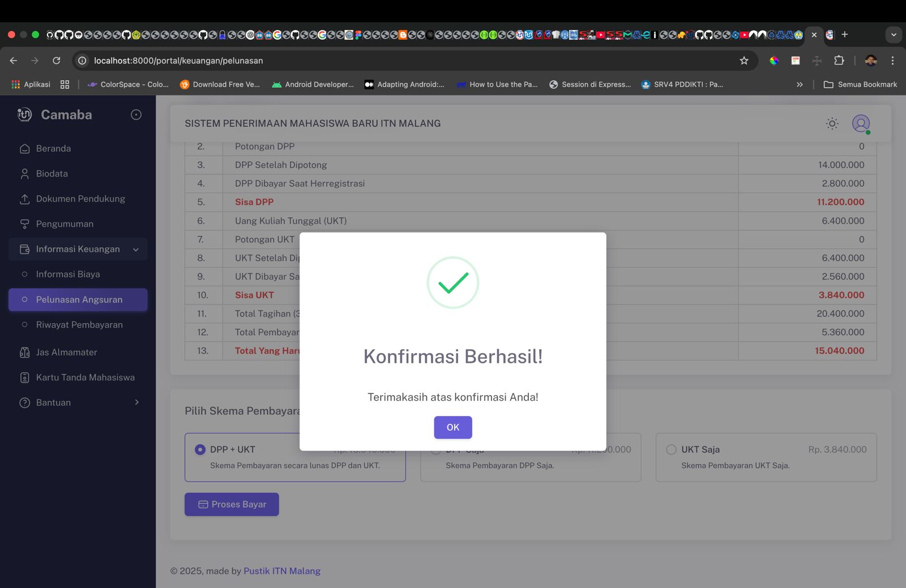
Task: Show hidden bookmarks with the double chevron
Action: [x=800, y=84]
